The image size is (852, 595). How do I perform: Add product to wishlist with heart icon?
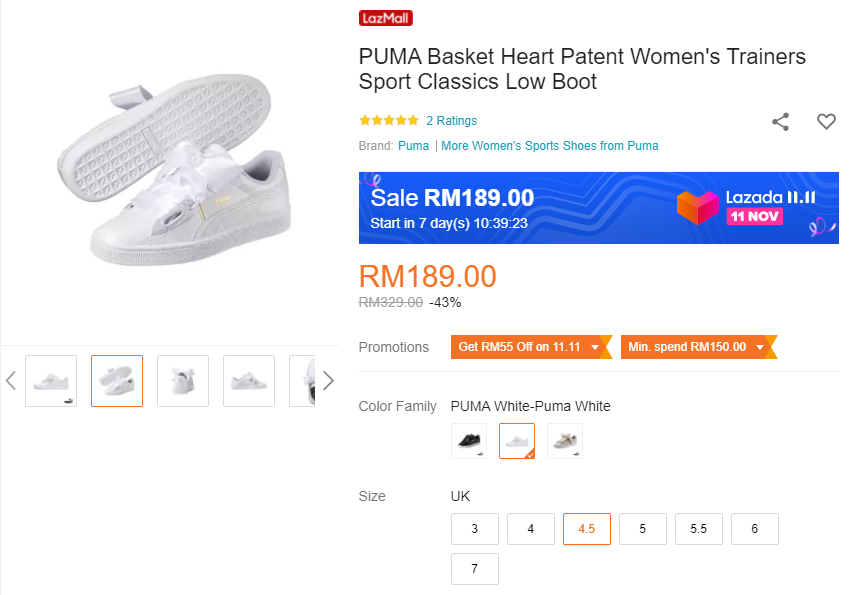tap(826, 122)
